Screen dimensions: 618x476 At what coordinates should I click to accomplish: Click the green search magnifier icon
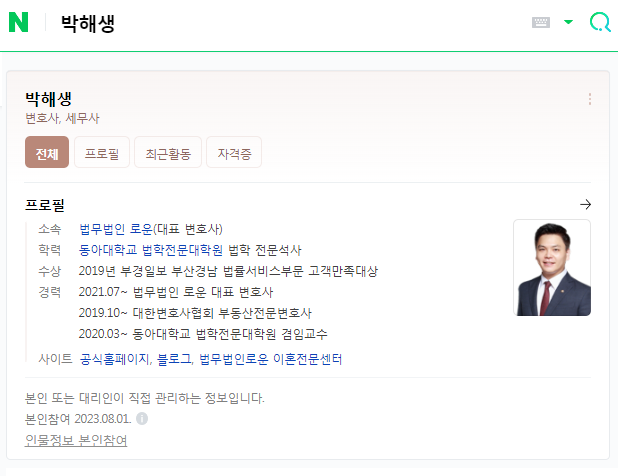point(600,22)
